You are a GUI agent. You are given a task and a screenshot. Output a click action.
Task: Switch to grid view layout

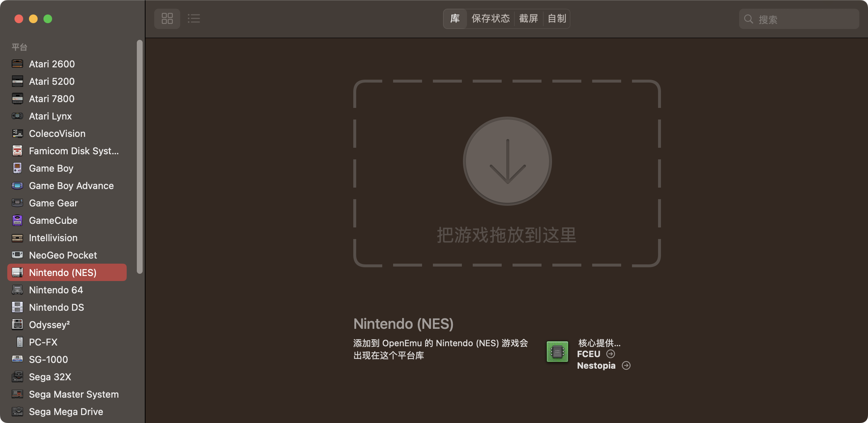click(167, 18)
